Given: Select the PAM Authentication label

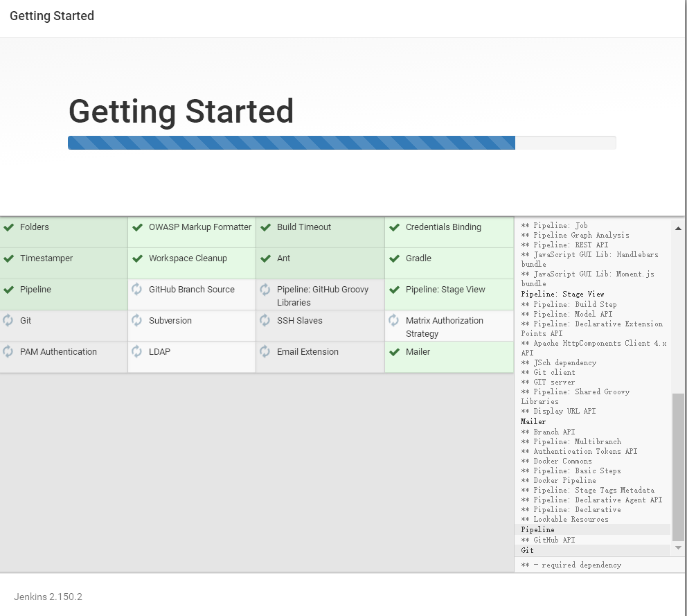Looking at the screenshot, I should [x=58, y=351].
